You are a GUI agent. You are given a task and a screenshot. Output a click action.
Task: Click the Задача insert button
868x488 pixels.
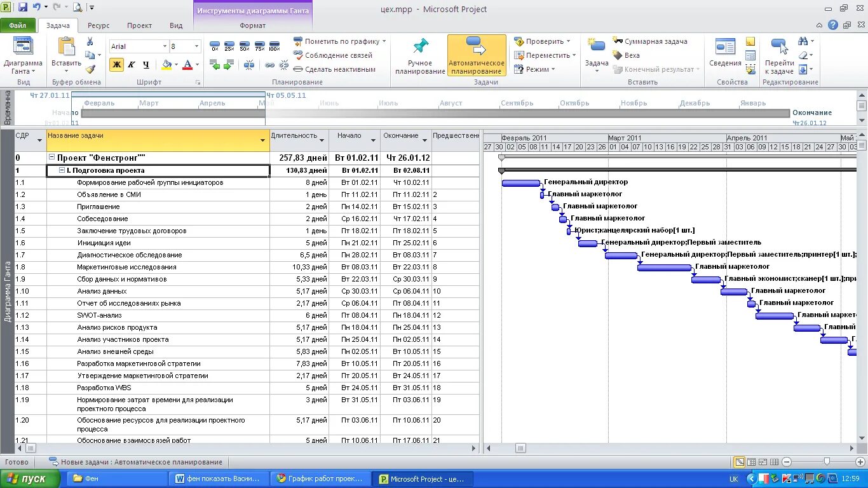597,56
